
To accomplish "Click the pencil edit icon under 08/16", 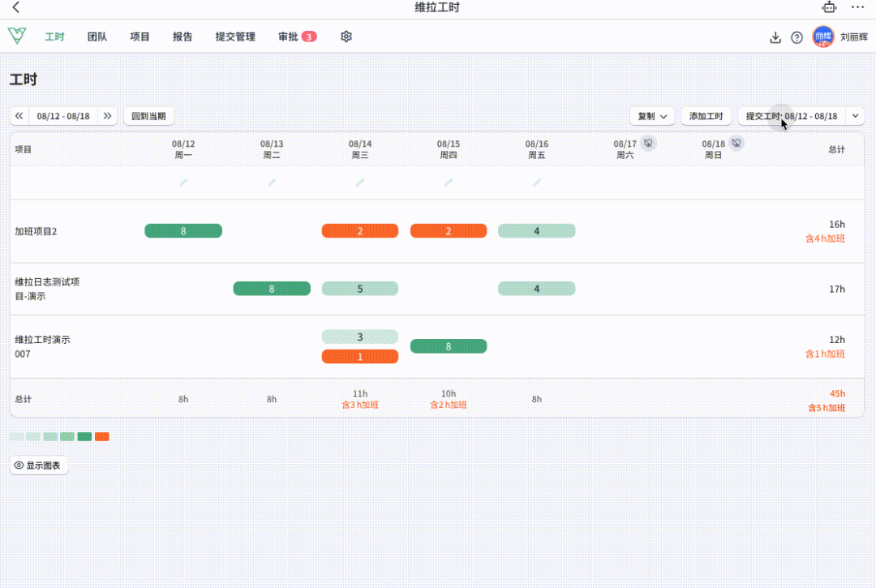I will pyautogui.click(x=536, y=182).
